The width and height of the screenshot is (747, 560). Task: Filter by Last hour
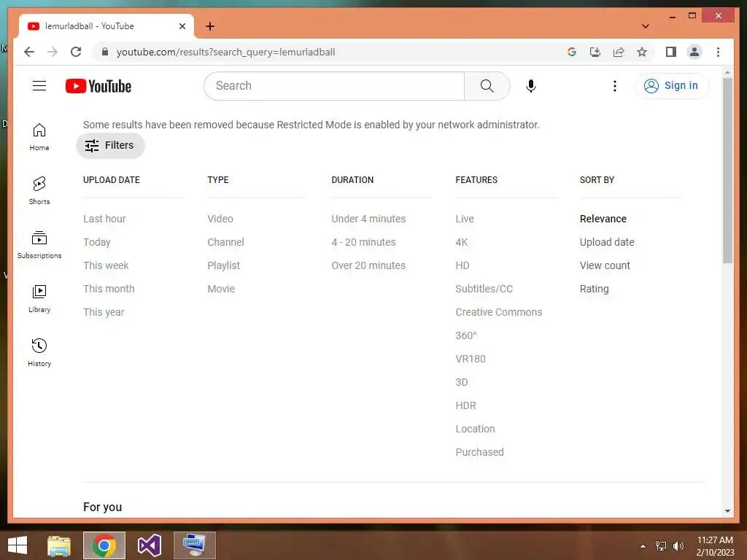coord(104,219)
